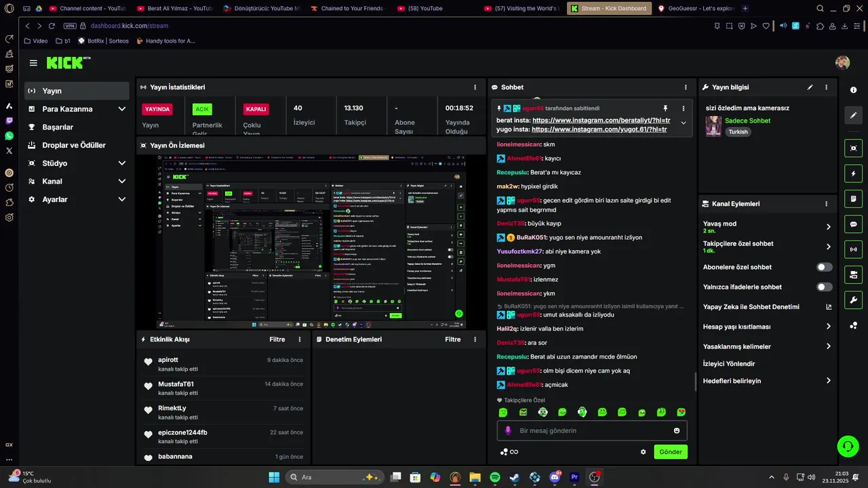
Task: Open Filtre in the Etkinlik Akışı panel
Action: (277, 340)
